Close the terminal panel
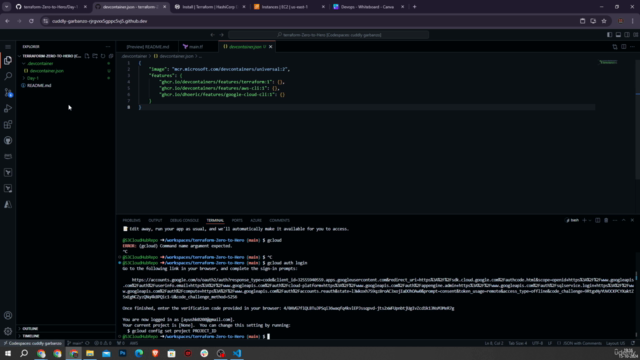 point(632,220)
